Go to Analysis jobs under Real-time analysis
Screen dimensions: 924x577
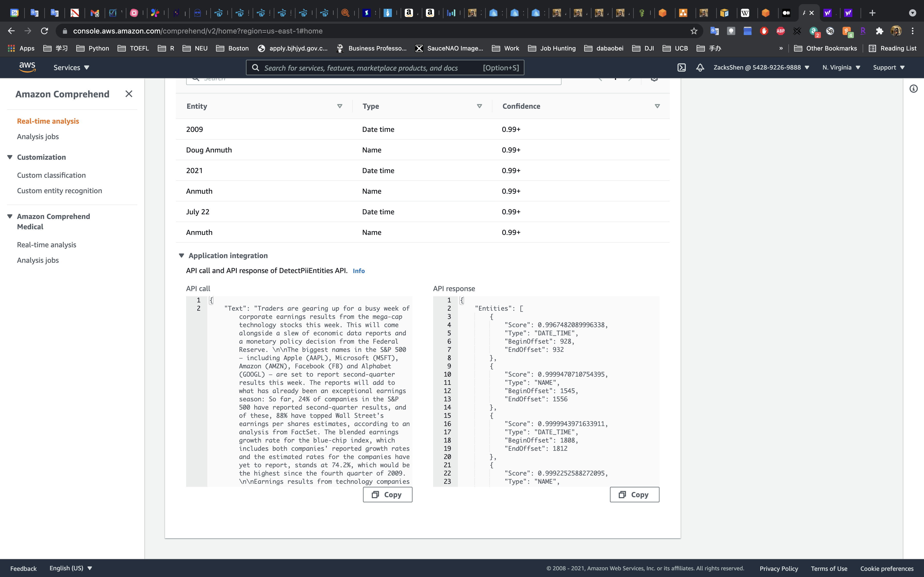(x=38, y=137)
